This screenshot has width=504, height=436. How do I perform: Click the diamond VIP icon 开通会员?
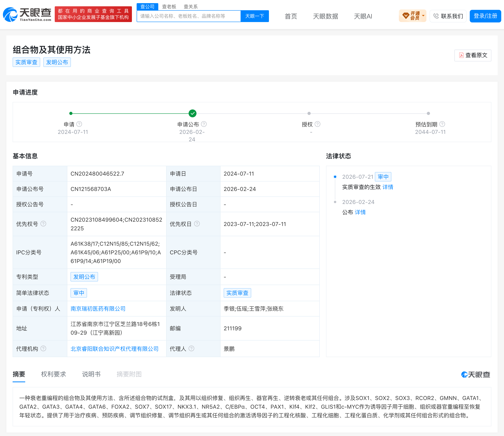(x=406, y=16)
